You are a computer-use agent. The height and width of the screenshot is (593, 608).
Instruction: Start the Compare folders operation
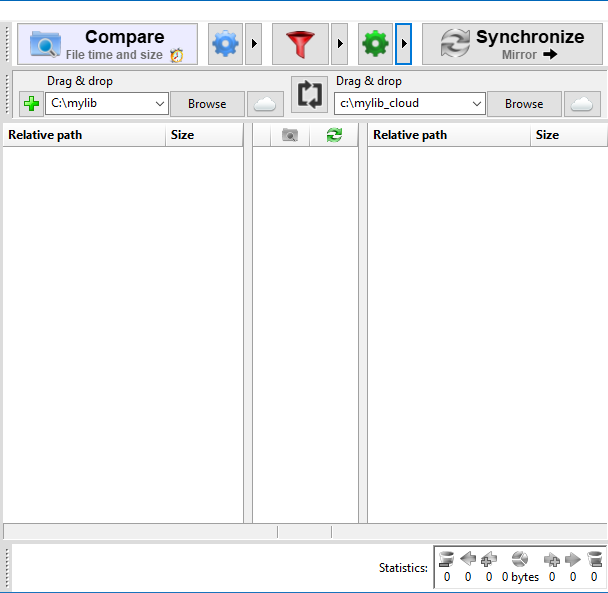tap(107, 44)
